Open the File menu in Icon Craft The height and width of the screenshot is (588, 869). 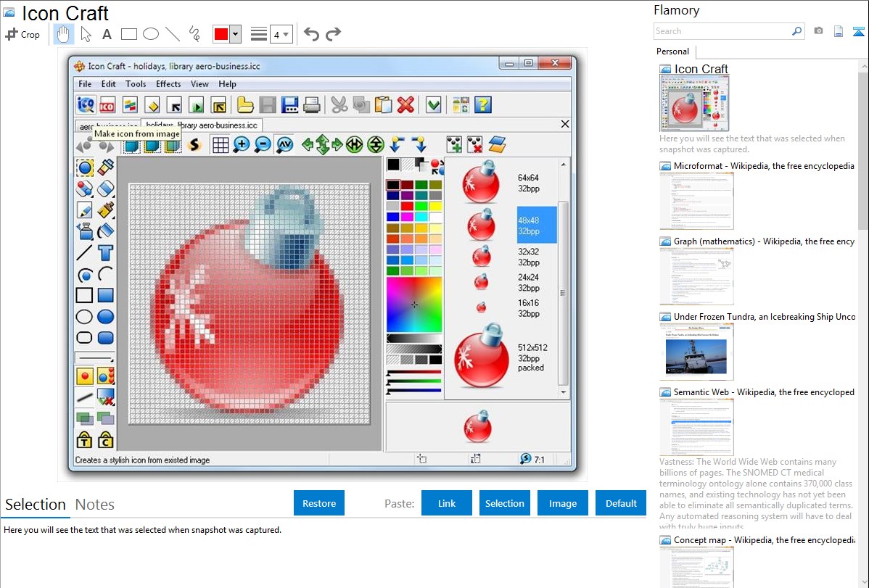85,84
